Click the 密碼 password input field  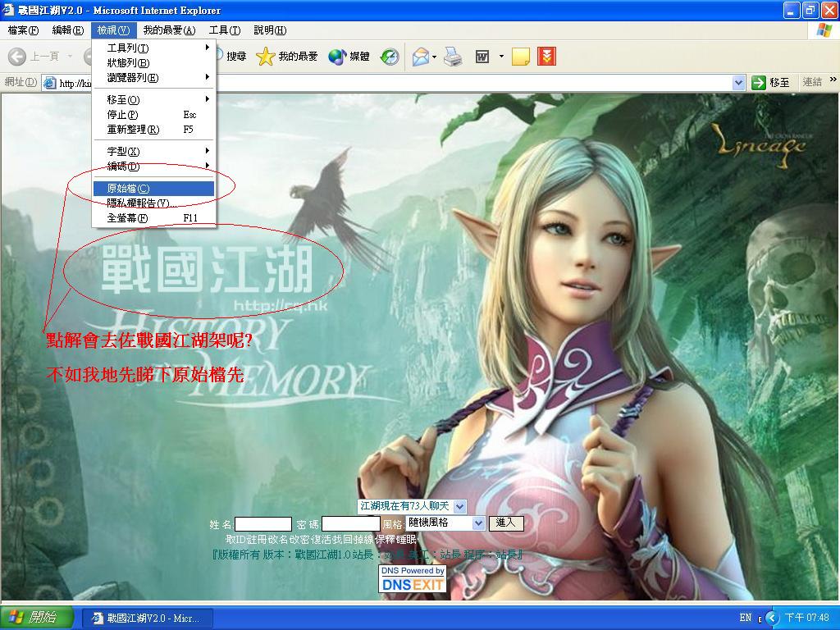pyautogui.click(x=351, y=524)
